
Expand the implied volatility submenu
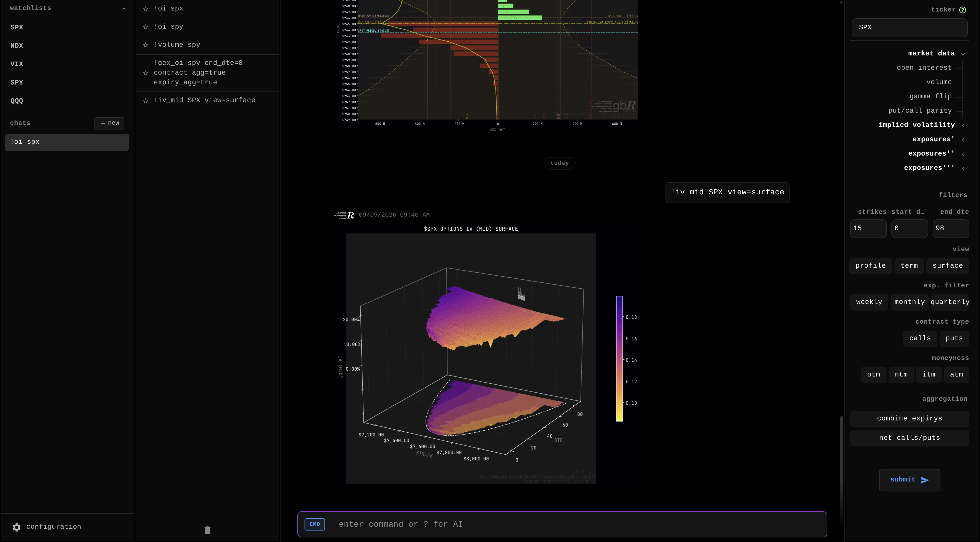coord(963,125)
